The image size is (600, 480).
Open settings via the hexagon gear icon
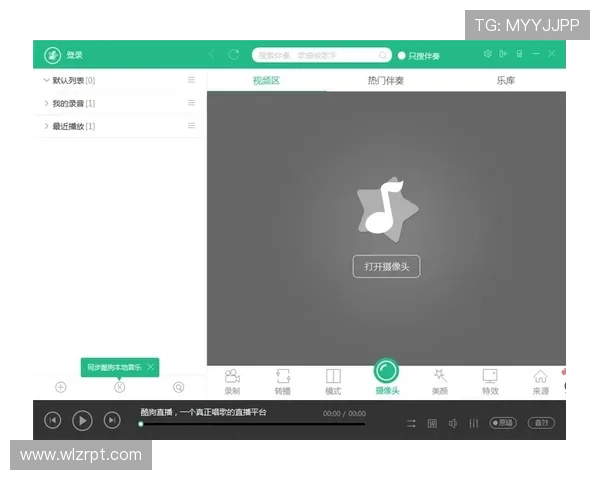coord(488,54)
